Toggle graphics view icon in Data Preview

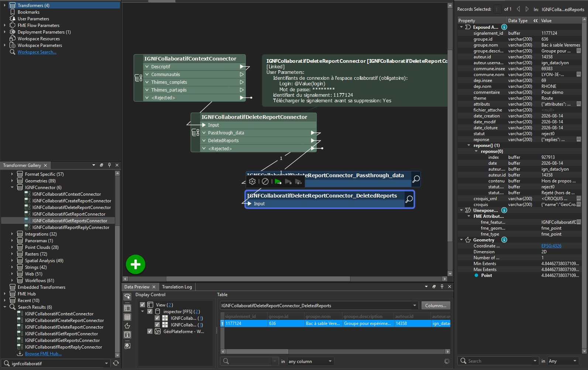tap(127, 326)
